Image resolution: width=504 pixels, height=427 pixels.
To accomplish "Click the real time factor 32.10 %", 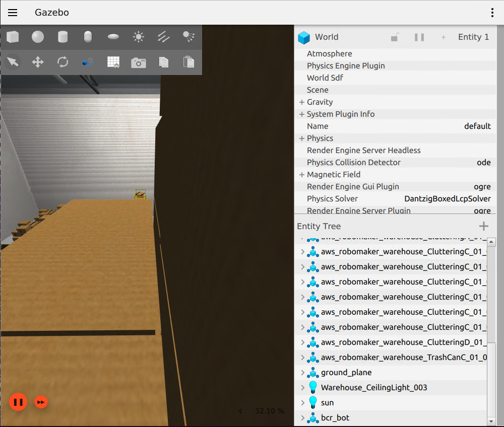I will click(x=269, y=411).
